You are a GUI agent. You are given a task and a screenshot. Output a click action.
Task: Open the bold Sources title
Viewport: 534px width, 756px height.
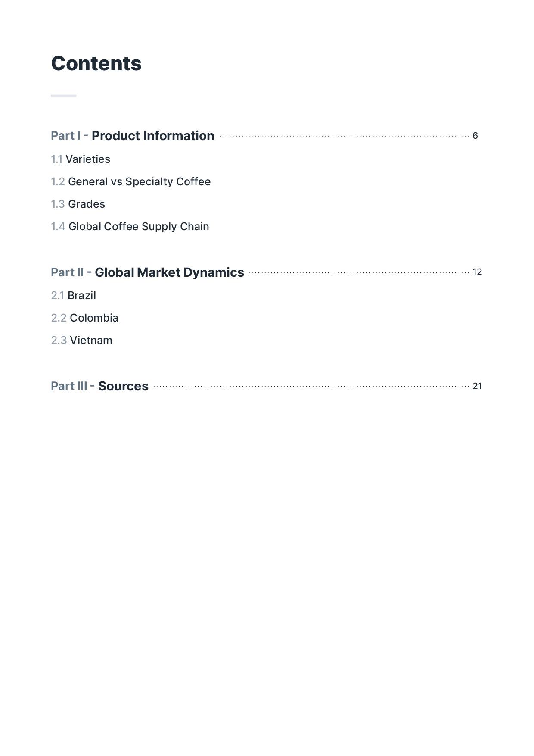click(123, 386)
